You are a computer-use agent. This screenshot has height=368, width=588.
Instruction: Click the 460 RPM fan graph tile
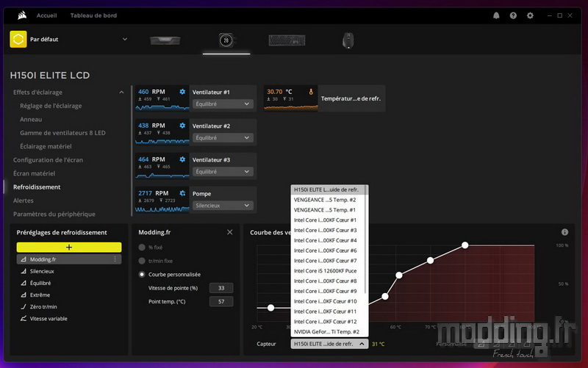[x=162, y=98]
